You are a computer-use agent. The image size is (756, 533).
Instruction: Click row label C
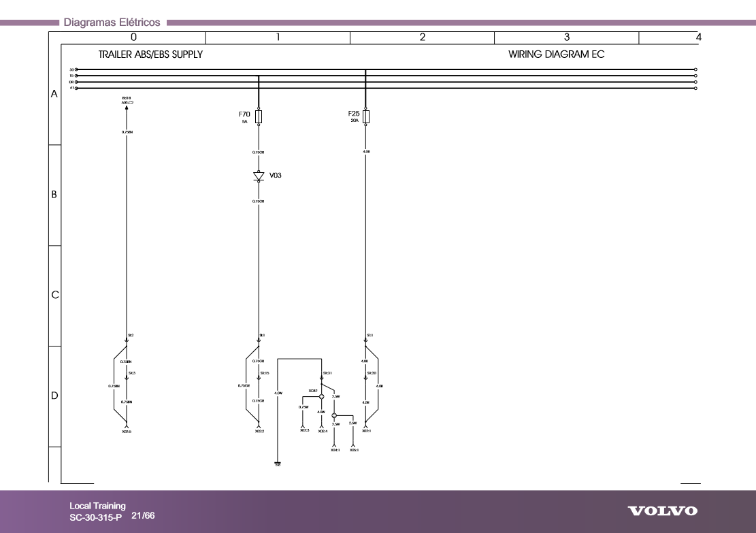point(55,295)
